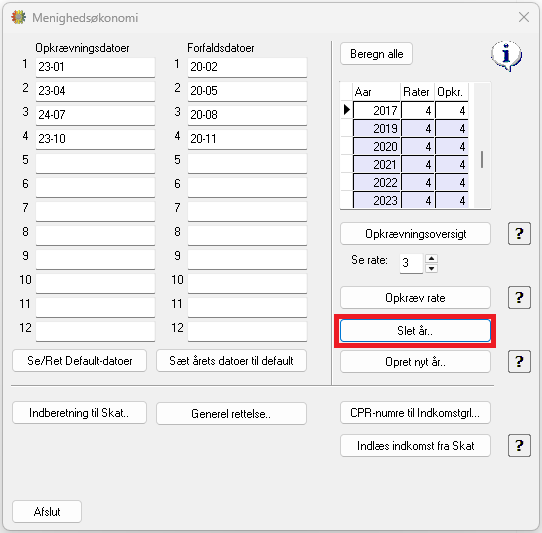The height and width of the screenshot is (533, 542).
Task: Click the Slet år.. button
Action: [x=415, y=331]
